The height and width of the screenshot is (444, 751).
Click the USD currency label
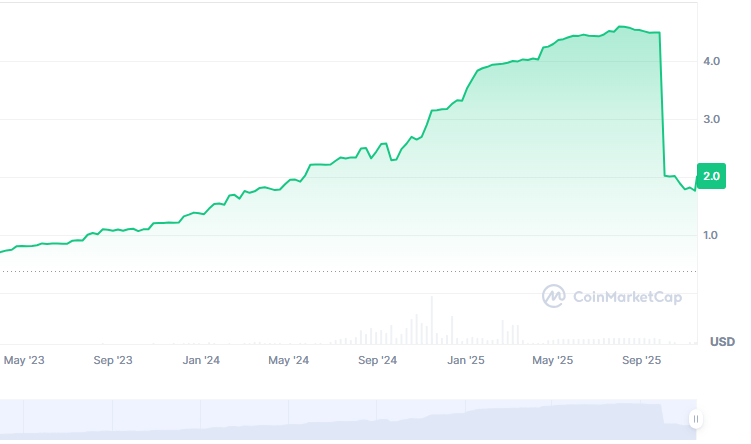[722, 342]
